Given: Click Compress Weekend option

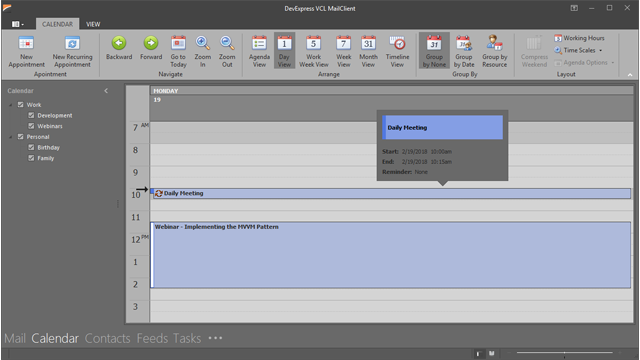Looking at the screenshot, I should point(534,51).
